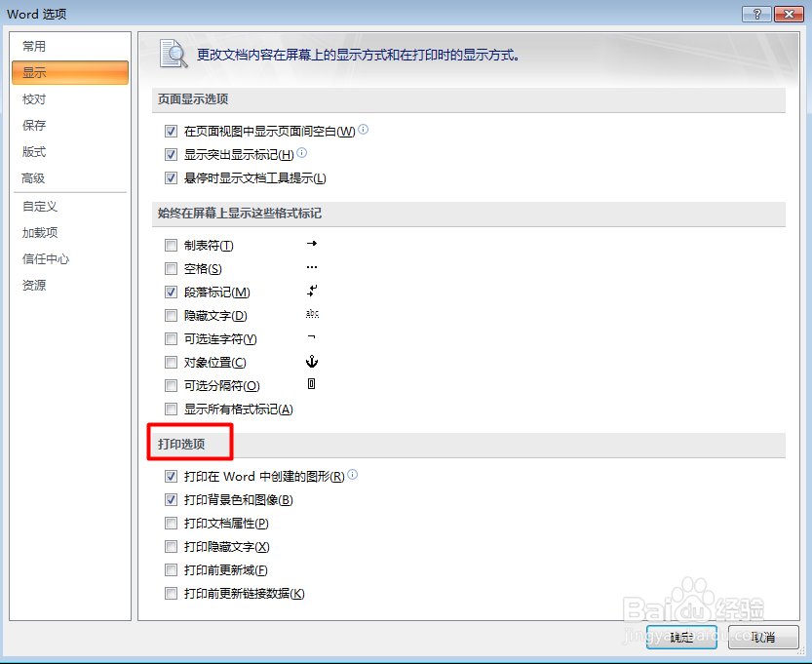Open the 自定义 category
Screen dimensions: 812x664
click(40, 206)
